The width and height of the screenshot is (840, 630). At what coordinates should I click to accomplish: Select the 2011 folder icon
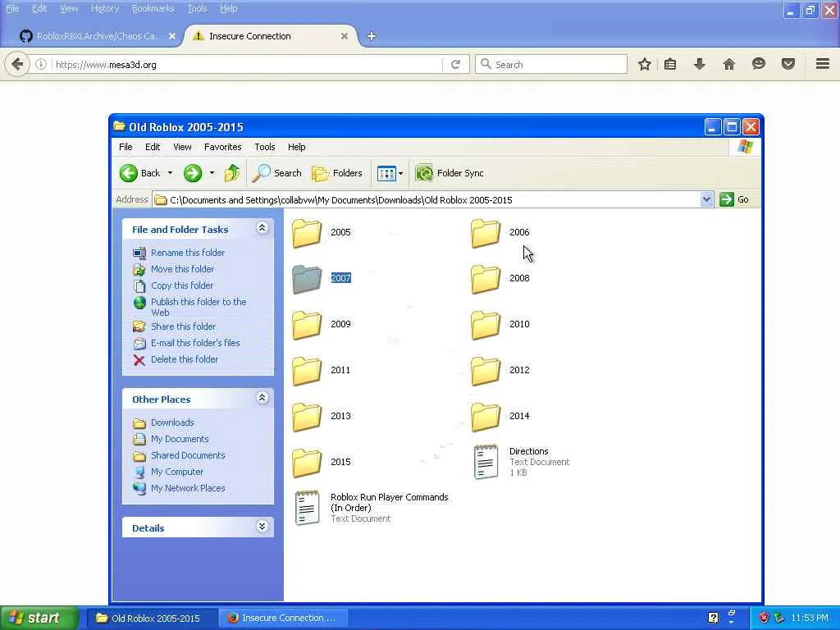point(307,372)
